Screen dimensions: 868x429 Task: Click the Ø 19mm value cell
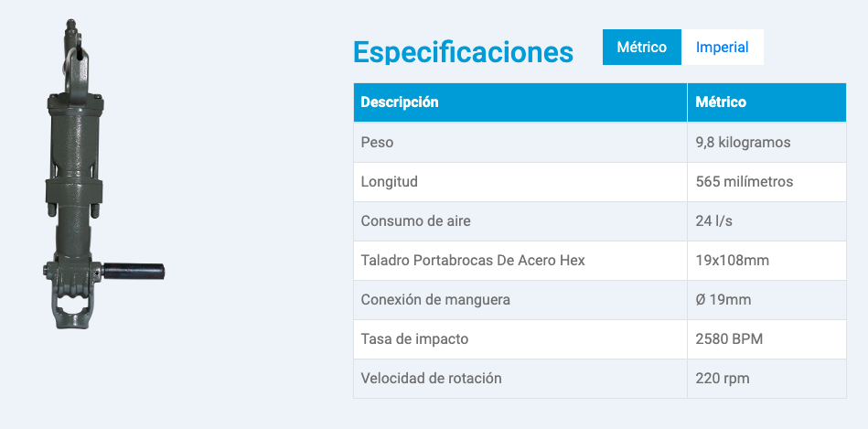click(766, 299)
